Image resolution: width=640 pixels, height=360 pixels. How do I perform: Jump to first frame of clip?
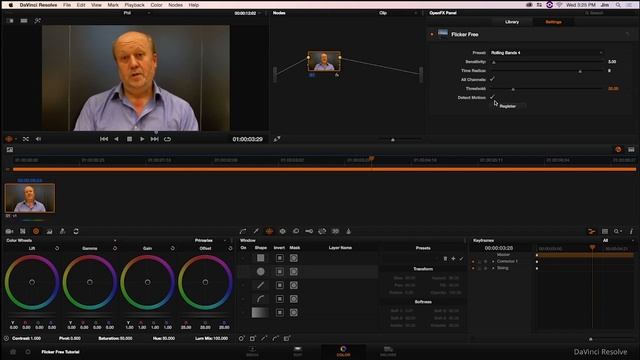pos(104,139)
